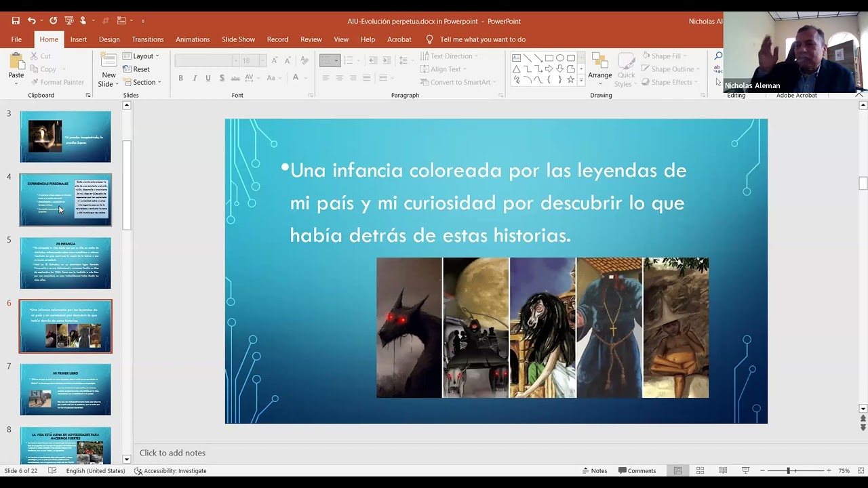Justify the paragraph text
The image size is (868, 488).
point(367,78)
